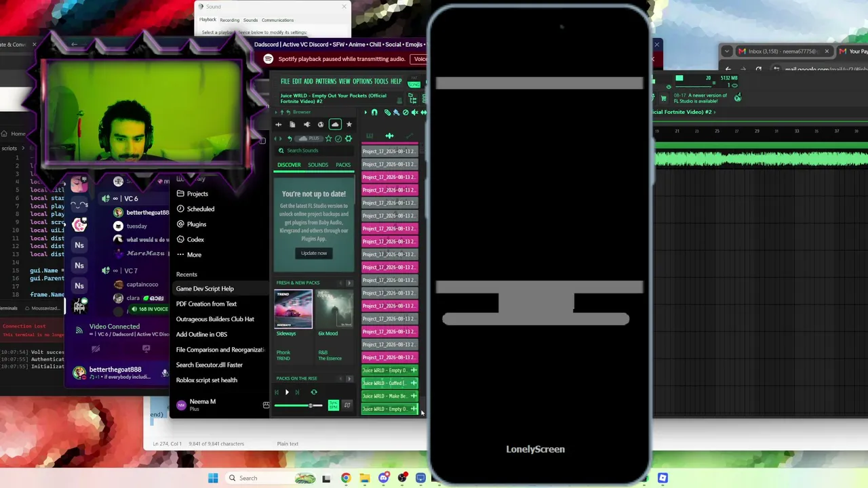Open the PATTERNS menu
868x488 pixels.
click(325, 81)
